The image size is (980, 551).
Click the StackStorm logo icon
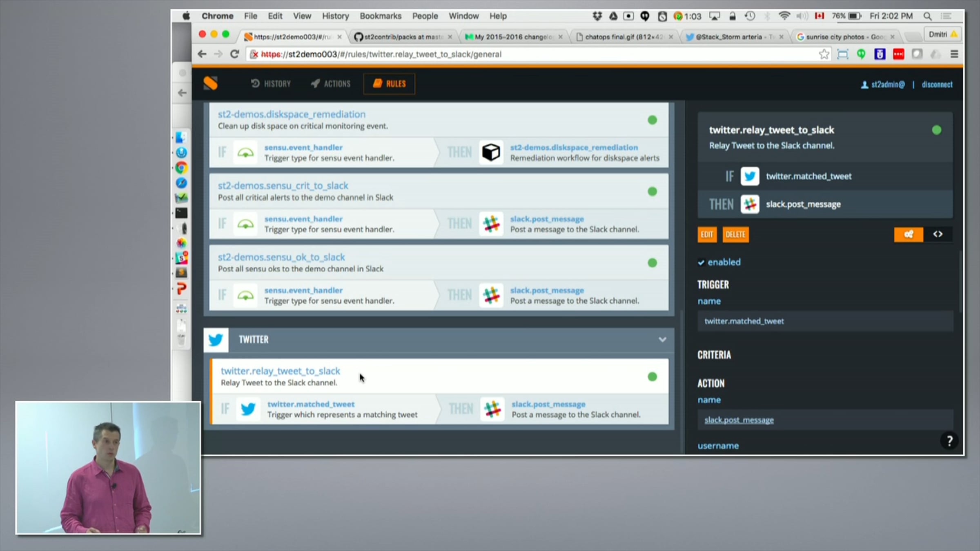click(x=211, y=83)
